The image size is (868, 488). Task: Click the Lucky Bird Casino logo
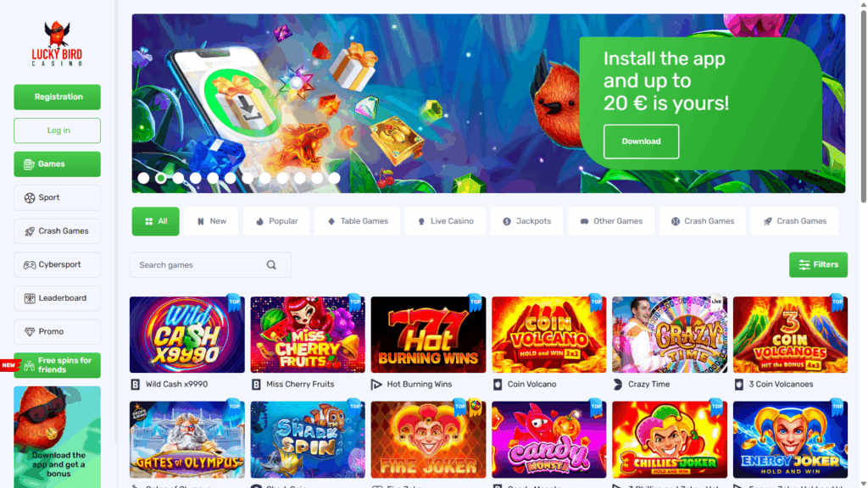(57, 44)
